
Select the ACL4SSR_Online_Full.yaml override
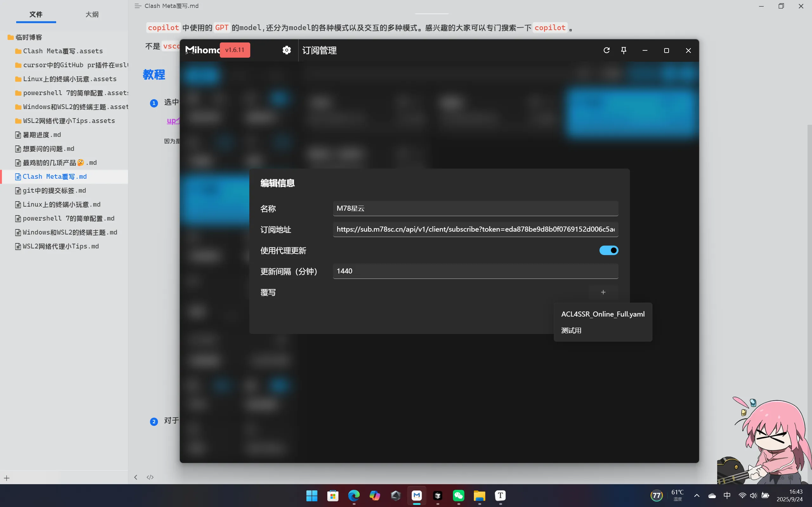[x=603, y=314]
